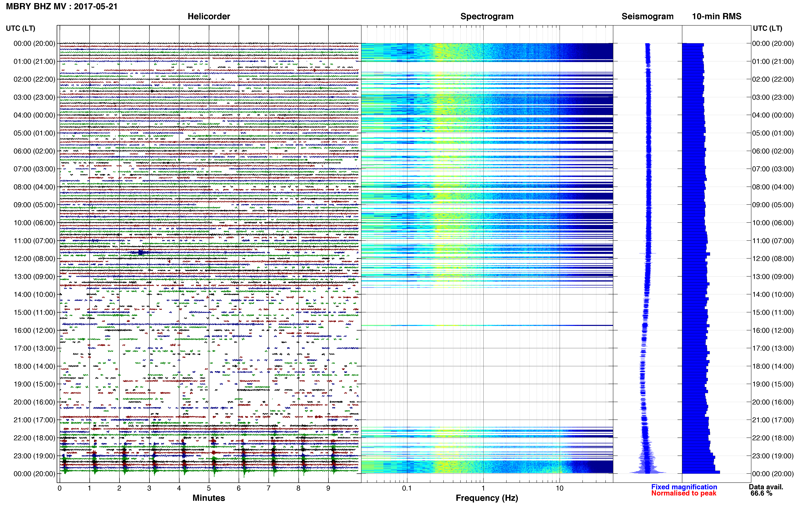The image size is (812, 508).
Task: Click left time label 18:00 (14:00)
Action: pos(34,366)
